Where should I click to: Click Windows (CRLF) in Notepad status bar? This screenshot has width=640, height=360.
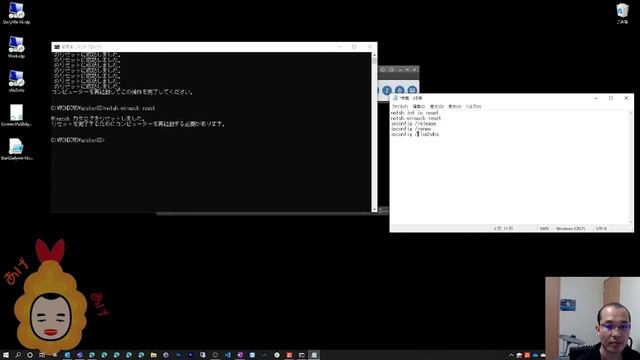570,229
